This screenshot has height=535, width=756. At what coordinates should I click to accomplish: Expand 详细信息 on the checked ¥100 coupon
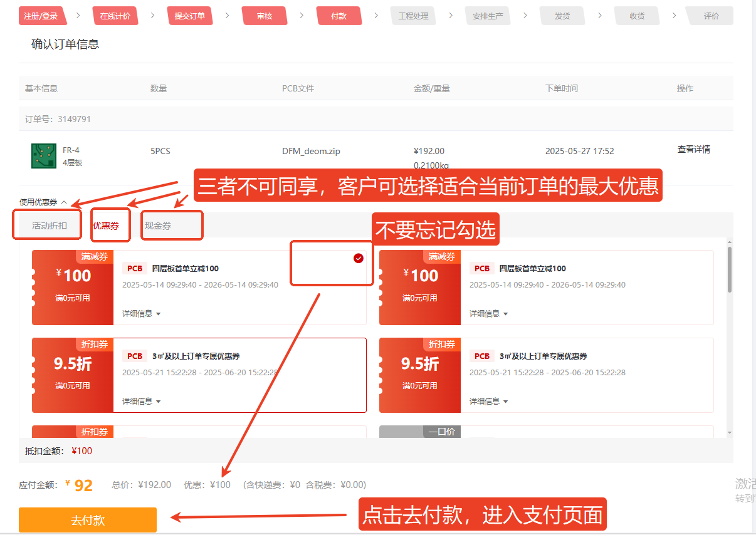[x=141, y=314]
